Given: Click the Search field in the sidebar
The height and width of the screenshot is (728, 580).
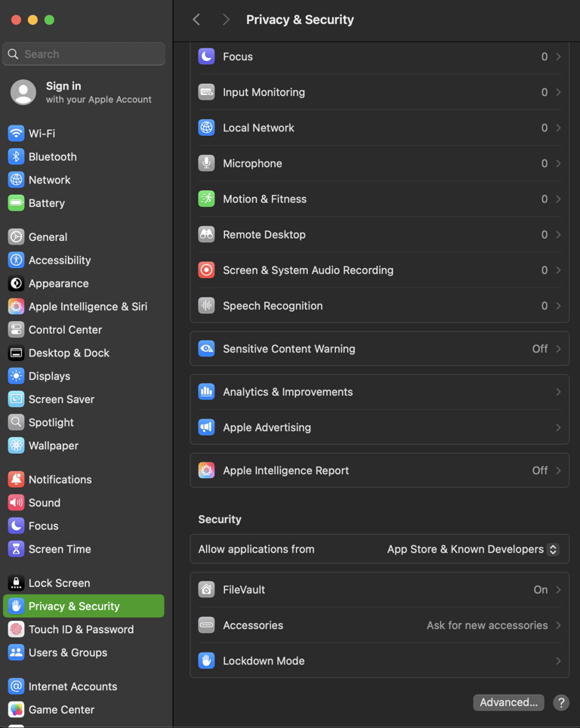Looking at the screenshot, I should click(84, 54).
